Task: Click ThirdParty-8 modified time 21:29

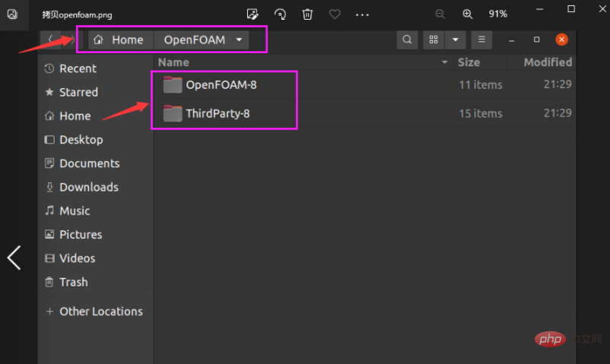Action: [558, 113]
